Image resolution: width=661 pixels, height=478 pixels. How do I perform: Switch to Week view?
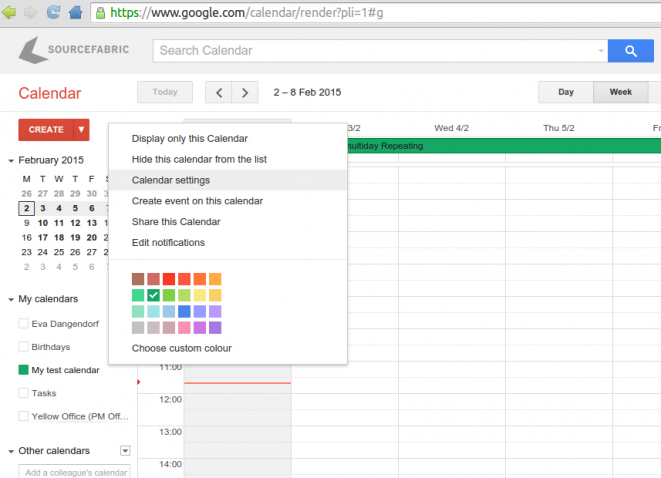pos(621,92)
